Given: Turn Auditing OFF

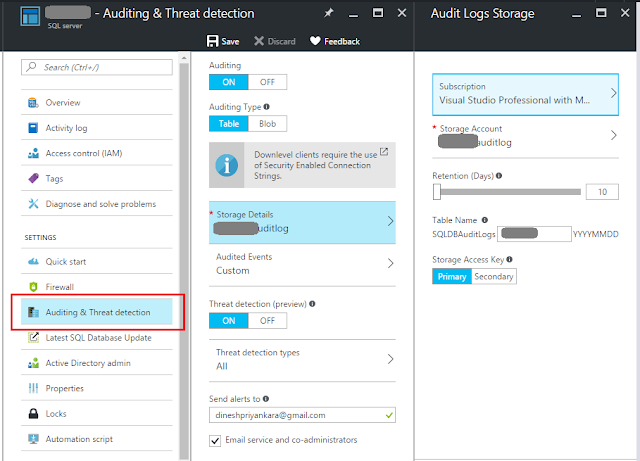Looking at the screenshot, I should pyautogui.click(x=267, y=82).
